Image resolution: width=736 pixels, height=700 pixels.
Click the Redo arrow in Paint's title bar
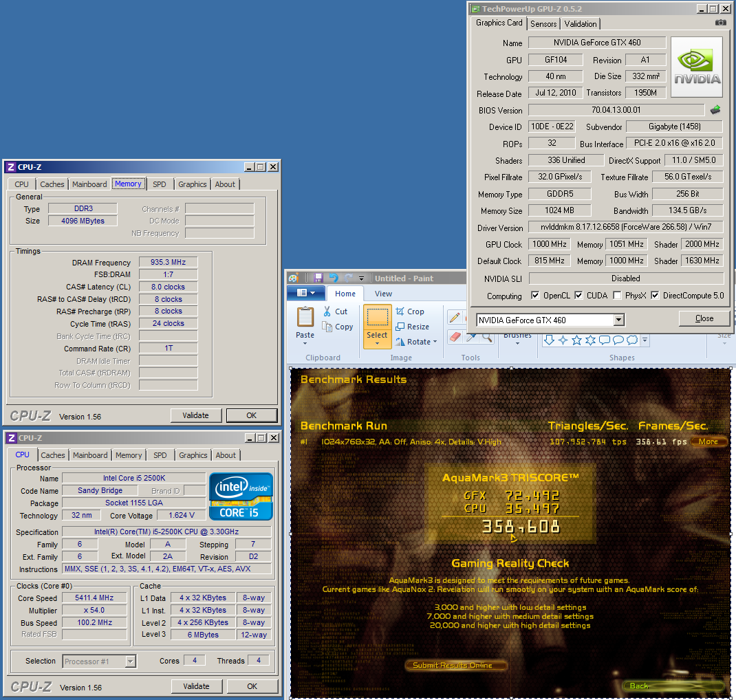[x=348, y=278]
